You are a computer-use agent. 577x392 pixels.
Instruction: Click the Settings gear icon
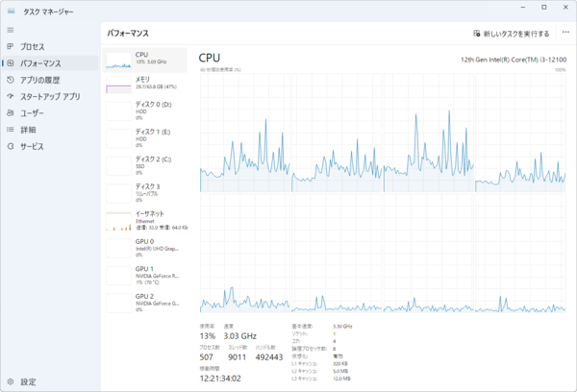[x=11, y=381]
